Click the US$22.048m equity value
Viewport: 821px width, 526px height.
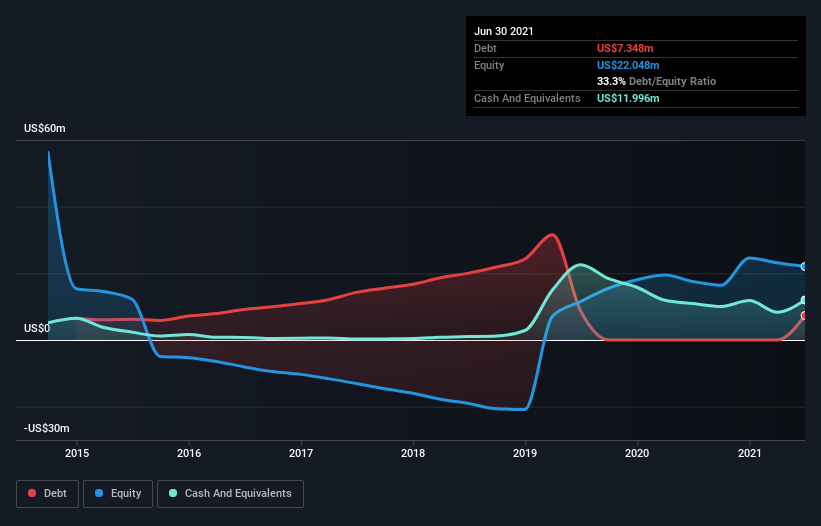coord(628,65)
